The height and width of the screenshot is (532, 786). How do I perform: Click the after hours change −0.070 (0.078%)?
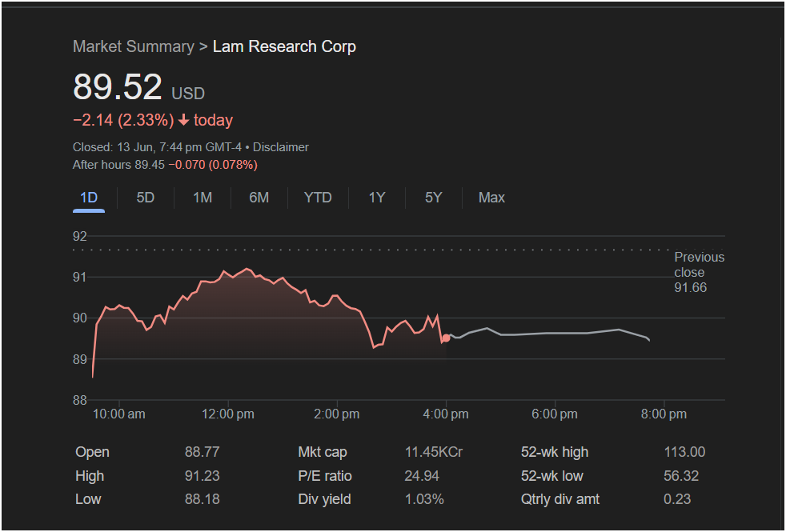pyautogui.click(x=213, y=165)
